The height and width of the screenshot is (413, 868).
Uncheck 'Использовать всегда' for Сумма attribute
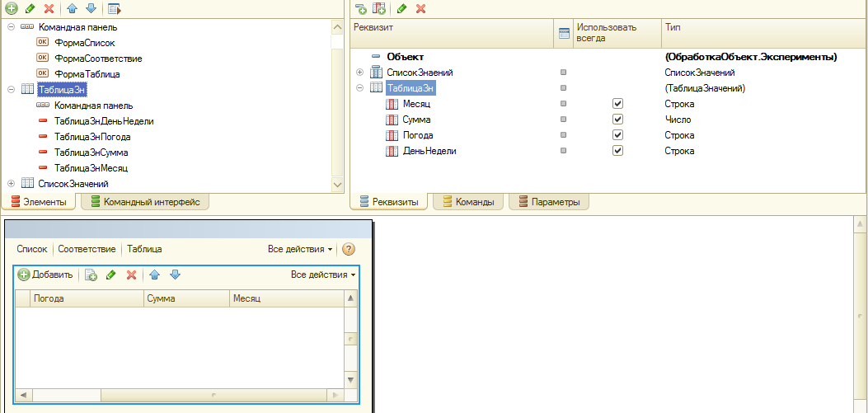[617, 120]
